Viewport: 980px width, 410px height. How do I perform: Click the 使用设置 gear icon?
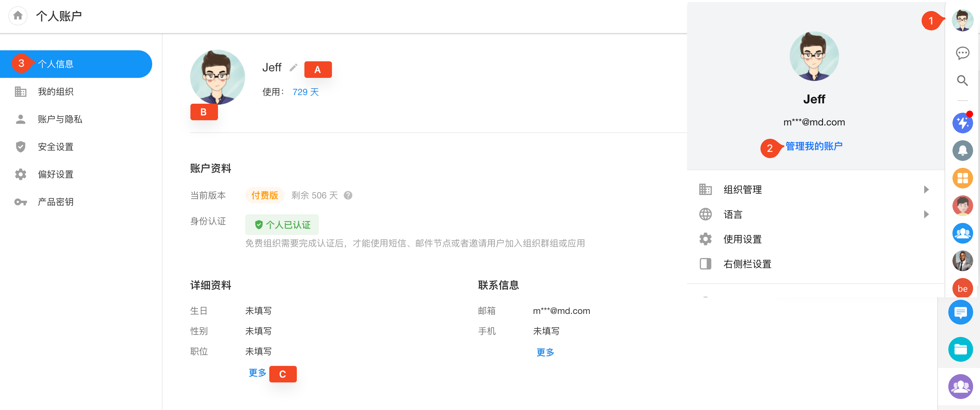tap(705, 239)
